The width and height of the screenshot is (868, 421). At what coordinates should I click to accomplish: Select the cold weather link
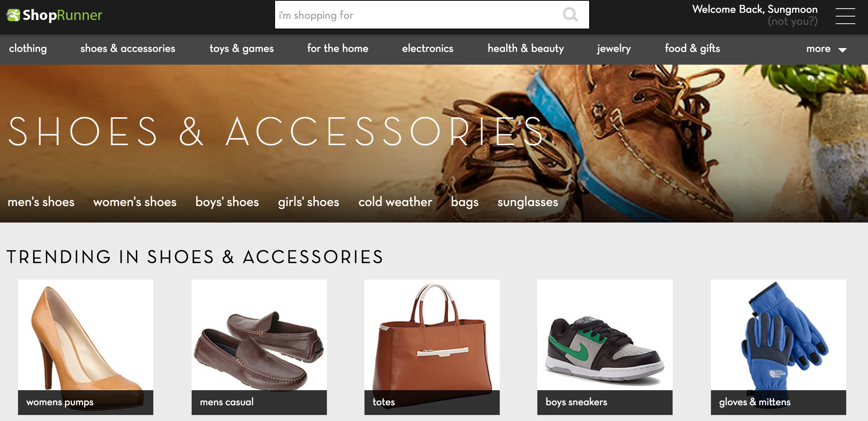(395, 202)
